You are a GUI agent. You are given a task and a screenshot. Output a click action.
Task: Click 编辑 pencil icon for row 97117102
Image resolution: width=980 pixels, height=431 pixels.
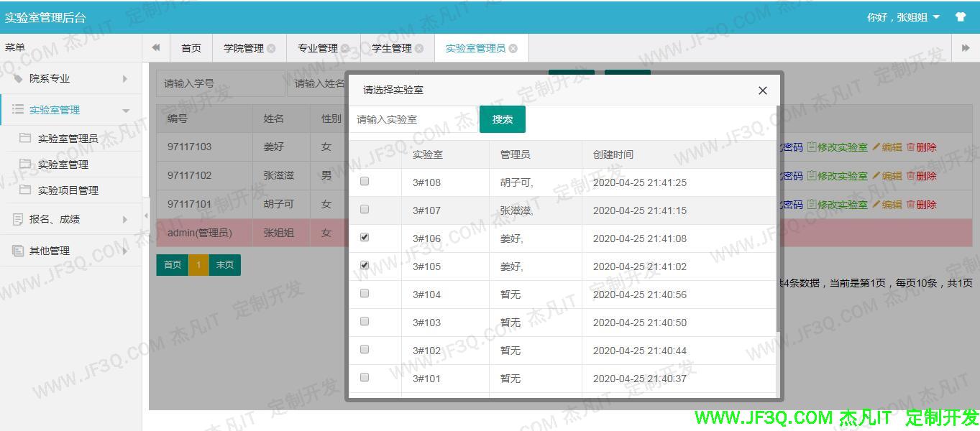click(x=876, y=176)
